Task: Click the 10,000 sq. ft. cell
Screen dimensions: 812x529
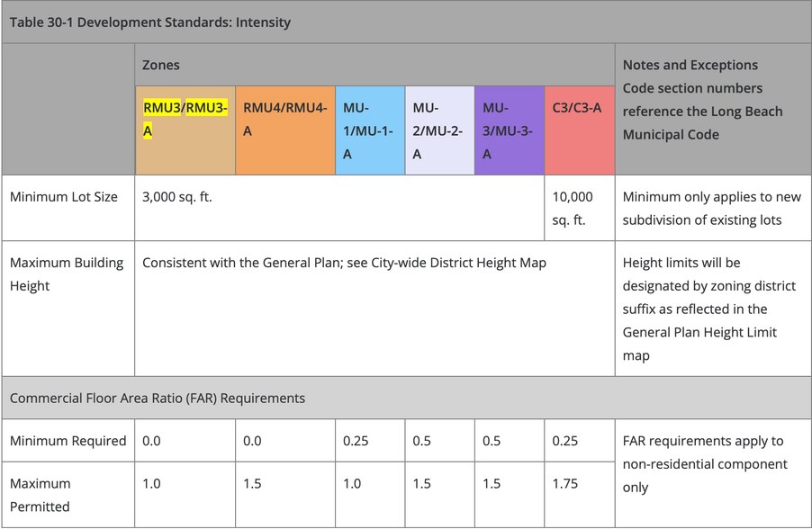Action: pos(573,208)
